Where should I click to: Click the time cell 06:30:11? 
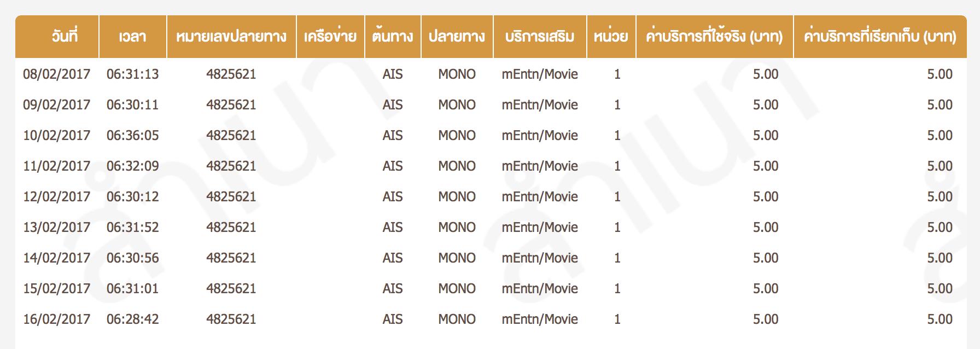click(x=133, y=105)
